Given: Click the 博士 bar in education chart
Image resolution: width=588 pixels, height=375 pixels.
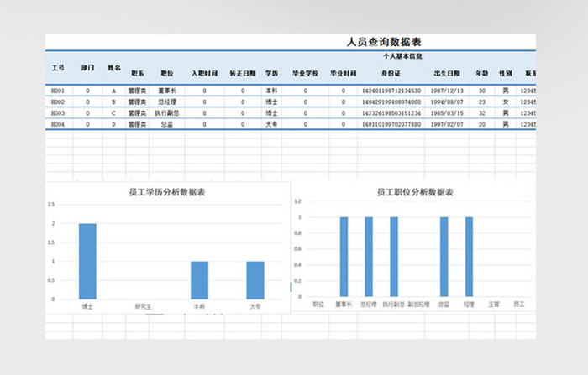Looking at the screenshot, I should [87, 262].
